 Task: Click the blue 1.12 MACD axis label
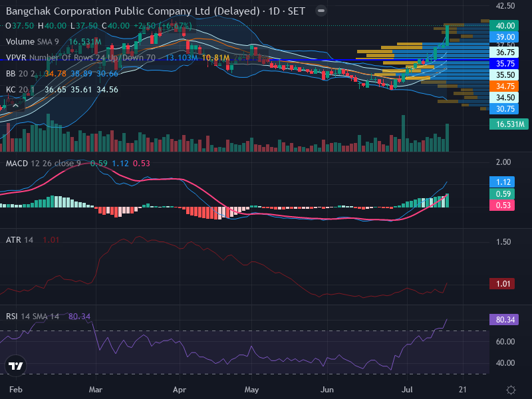coord(502,182)
